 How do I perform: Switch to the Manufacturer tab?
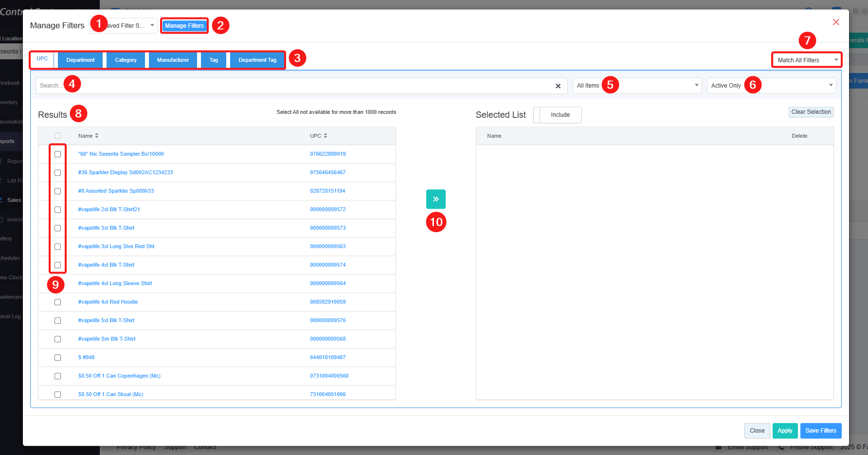point(173,60)
